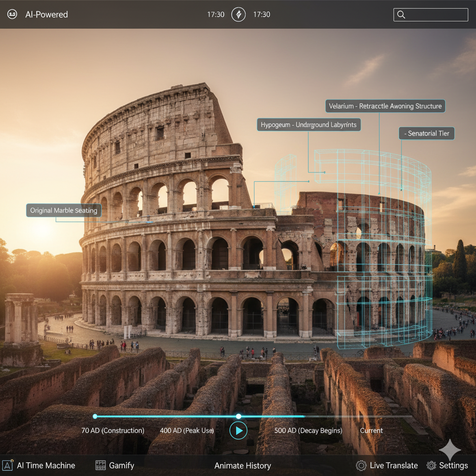This screenshot has height=476, width=476.
Task: Click the Live Translate gear icon
Action: coord(361,465)
